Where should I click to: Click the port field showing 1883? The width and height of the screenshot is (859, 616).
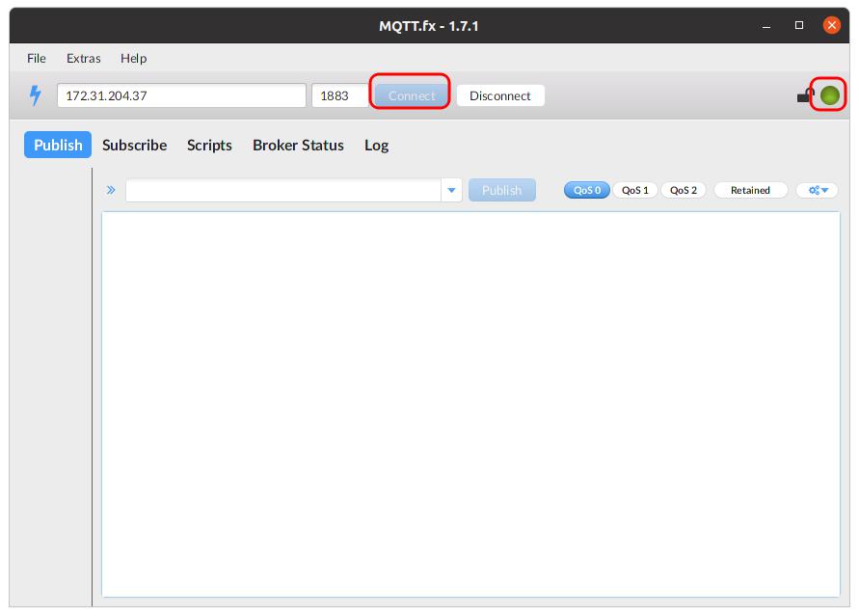tap(340, 95)
